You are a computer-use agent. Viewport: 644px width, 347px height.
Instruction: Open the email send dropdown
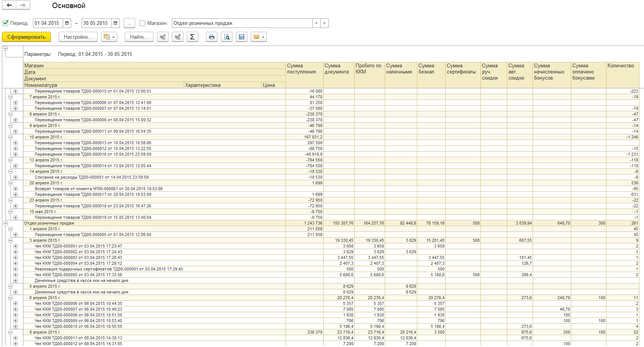click(259, 37)
